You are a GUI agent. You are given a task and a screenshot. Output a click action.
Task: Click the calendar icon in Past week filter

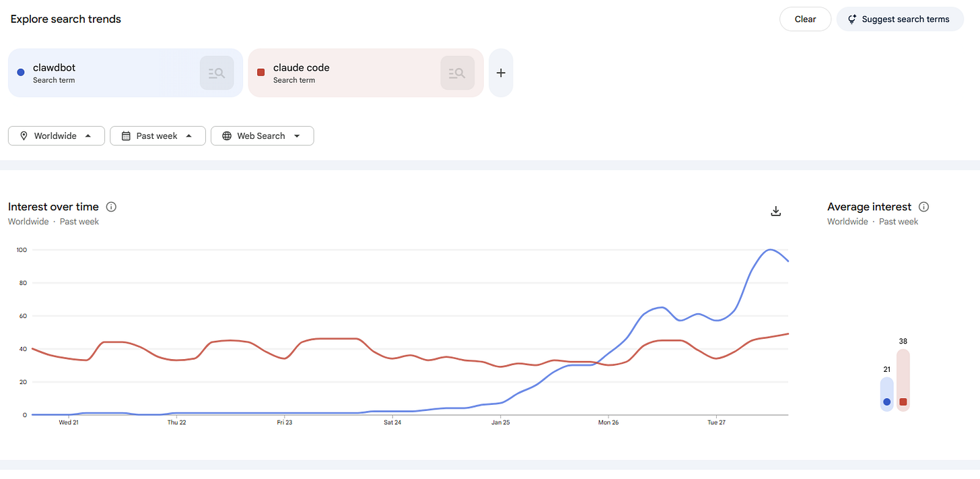pos(126,135)
